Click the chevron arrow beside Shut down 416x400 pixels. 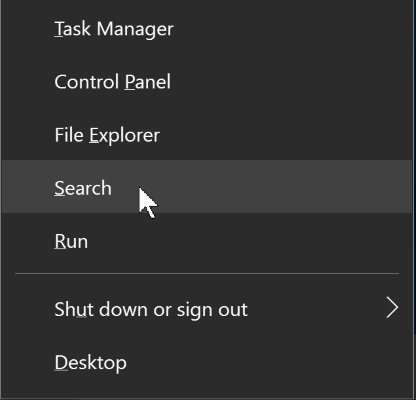(x=392, y=309)
